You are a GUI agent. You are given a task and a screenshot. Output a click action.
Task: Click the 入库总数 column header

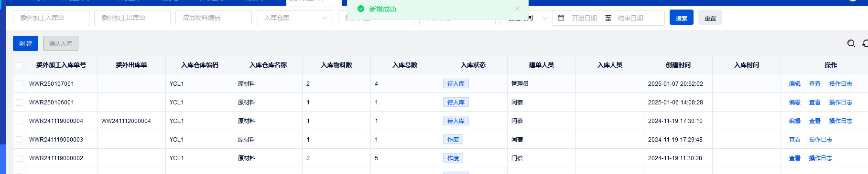(x=405, y=65)
